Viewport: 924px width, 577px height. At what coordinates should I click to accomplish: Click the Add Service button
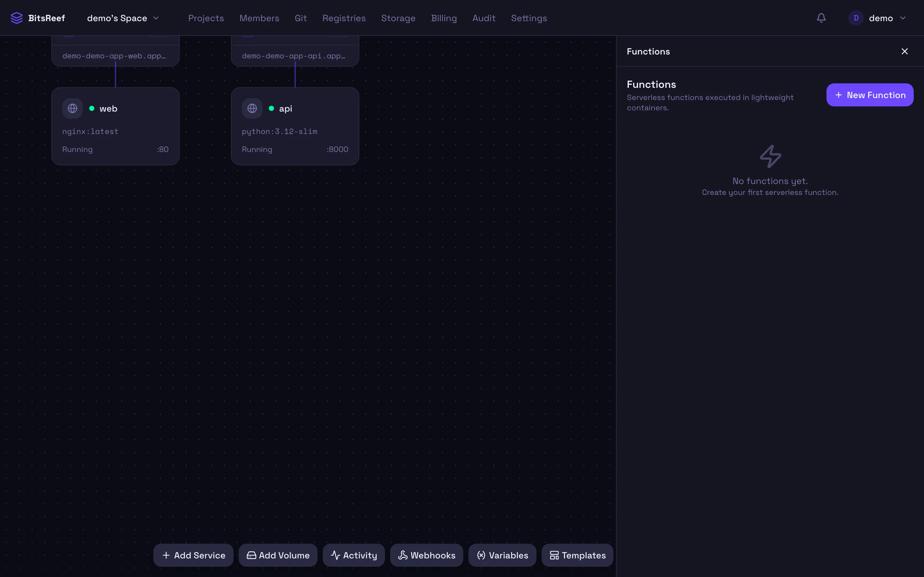click(x=193, y=555)
